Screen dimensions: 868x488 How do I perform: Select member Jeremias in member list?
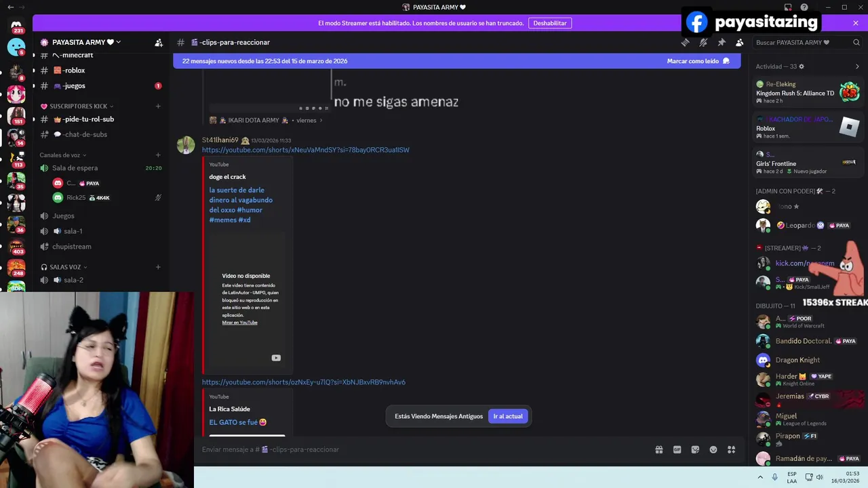808,399
